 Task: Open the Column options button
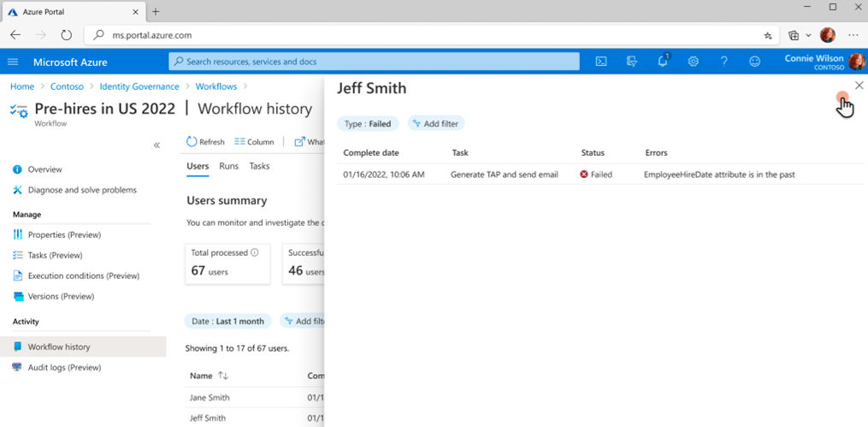(x=254, y=142)
